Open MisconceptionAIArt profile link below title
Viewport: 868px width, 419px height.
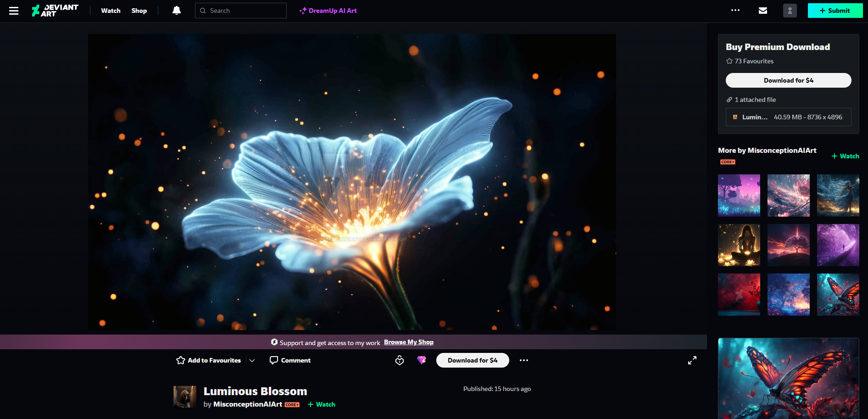click(x=248, y=404)
